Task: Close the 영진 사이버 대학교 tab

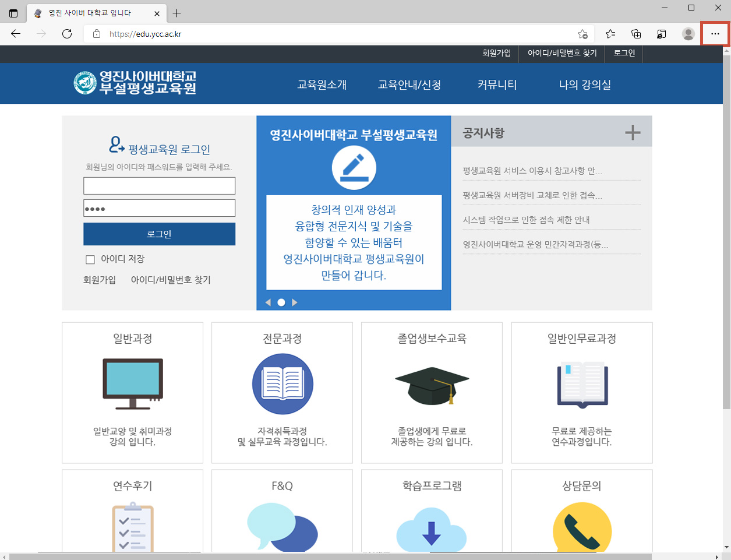Action: pyautogui.click(x=157, y=13)
